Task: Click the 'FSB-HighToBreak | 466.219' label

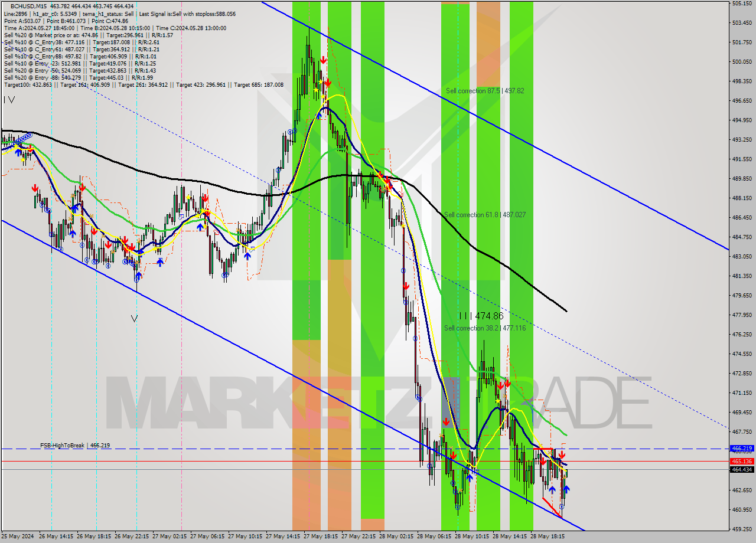Action: click(x=75, y=445)
